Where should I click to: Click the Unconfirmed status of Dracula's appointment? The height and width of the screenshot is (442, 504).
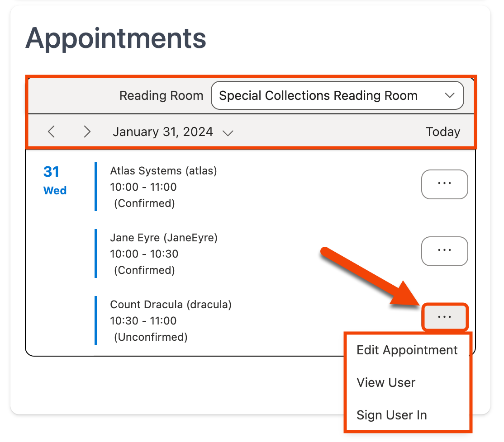(x=150, y=337)
